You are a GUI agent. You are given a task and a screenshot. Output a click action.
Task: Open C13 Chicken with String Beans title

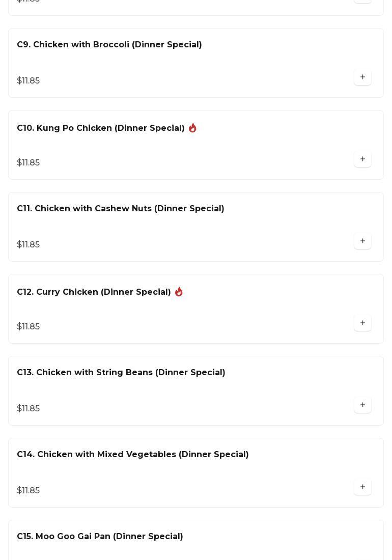(121, 373)
